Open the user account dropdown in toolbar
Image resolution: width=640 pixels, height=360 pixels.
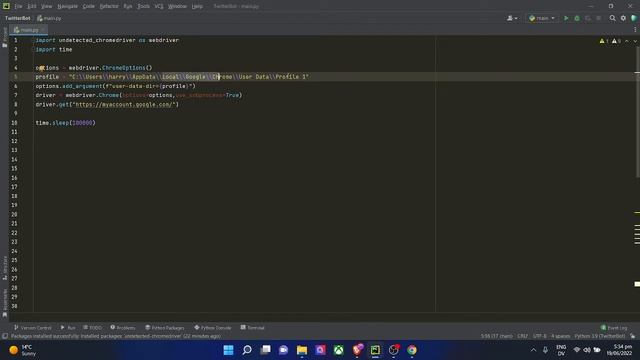(512, 18)
